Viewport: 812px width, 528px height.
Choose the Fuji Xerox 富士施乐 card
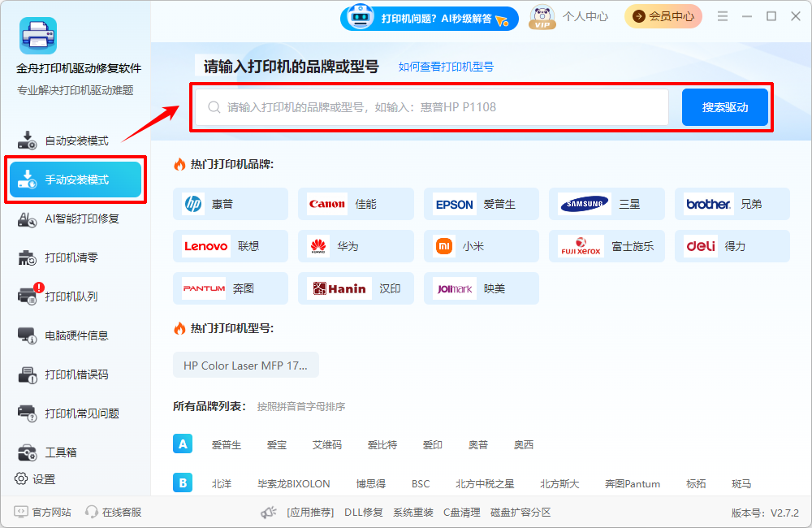(607, 246)
